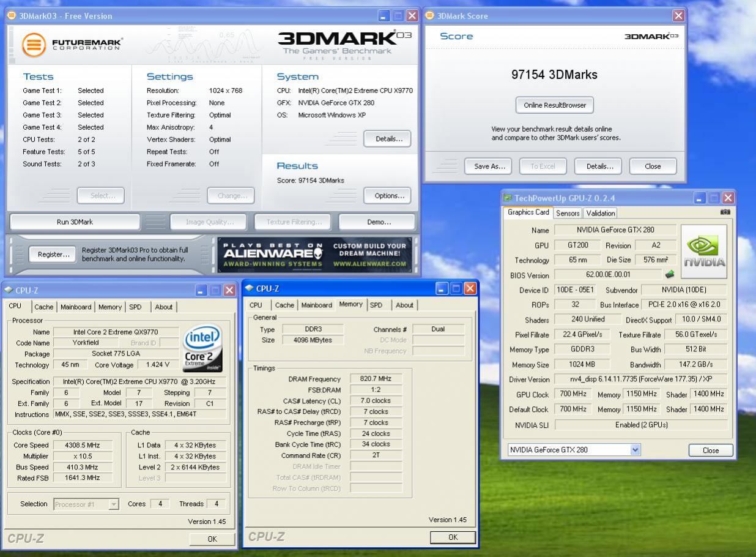Click OK in left CPU-Z window
This screenshot has height=557, width=756.
[212, 539]
